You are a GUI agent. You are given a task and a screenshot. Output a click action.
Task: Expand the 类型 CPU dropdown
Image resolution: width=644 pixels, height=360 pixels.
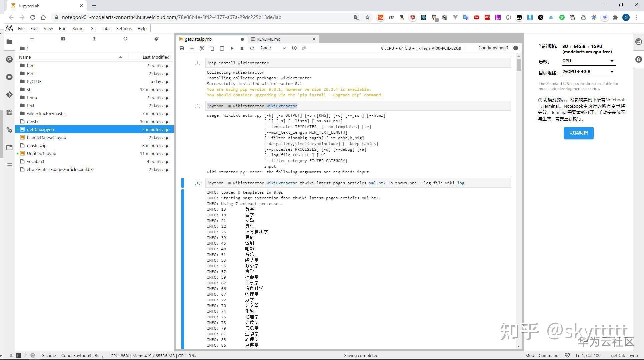[588, 61]
